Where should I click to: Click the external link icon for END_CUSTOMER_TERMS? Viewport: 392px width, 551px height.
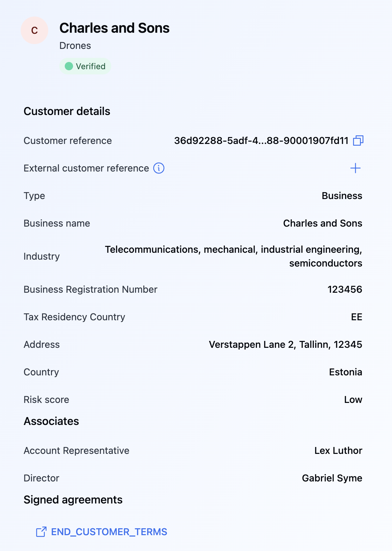(41, 532)
